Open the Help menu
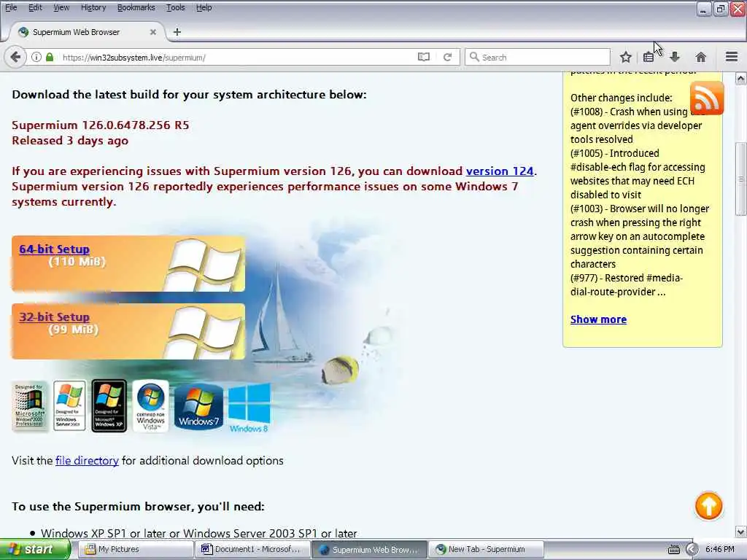The height and width of the screenshot is (560, 747). pyautogui.click(x=204, y=7)
